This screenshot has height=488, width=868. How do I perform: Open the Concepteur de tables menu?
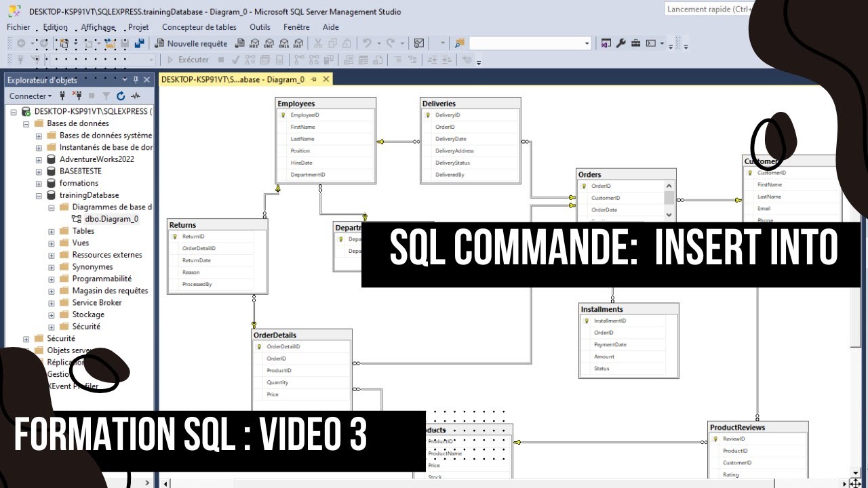[x=199, y=27]
